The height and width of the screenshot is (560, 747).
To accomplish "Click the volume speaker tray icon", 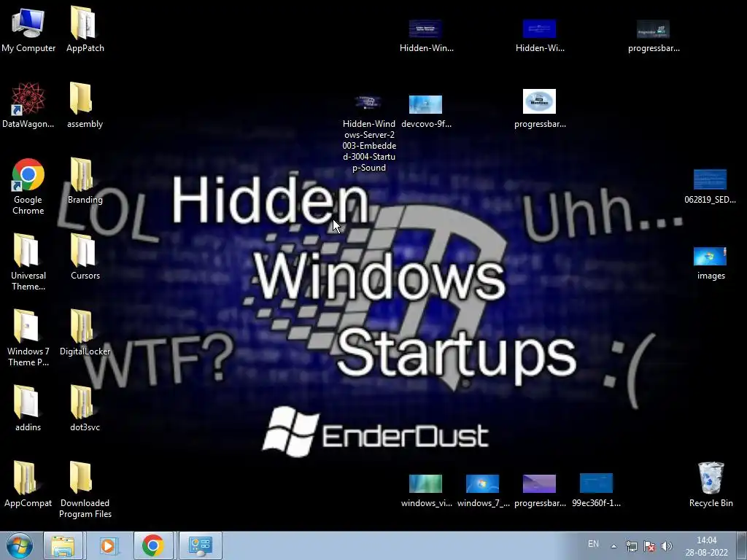I will 667,546.
